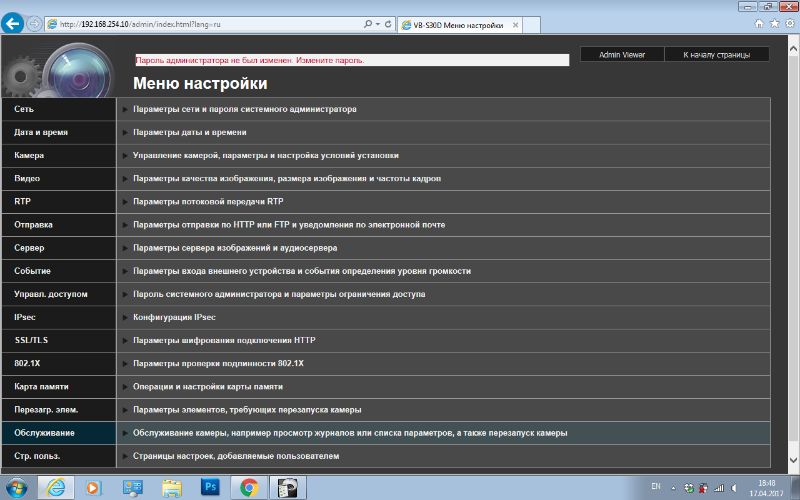Image resolution: width=800 pixels, height=500 pixels.
Task: Open a new blank browser tab
Action: coord(531,25)
